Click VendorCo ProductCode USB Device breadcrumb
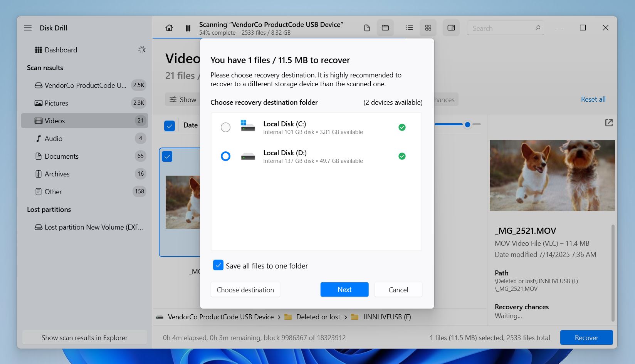This screenshot has height=364, width=635. tap(221, 317)
